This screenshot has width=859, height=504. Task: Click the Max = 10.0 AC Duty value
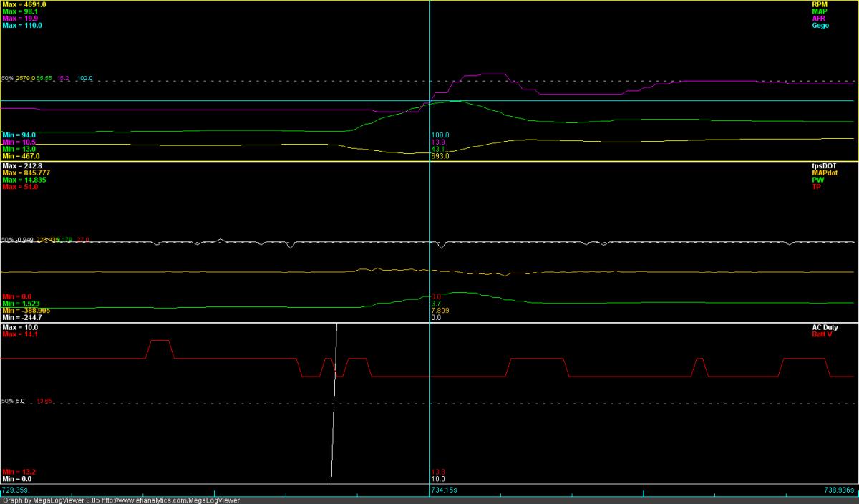click(20, 327)
